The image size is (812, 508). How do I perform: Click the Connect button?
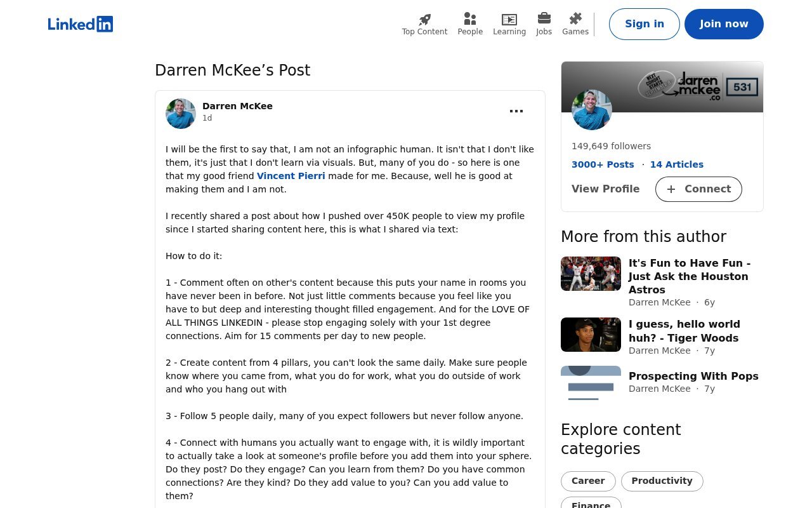tap(698, 189)
